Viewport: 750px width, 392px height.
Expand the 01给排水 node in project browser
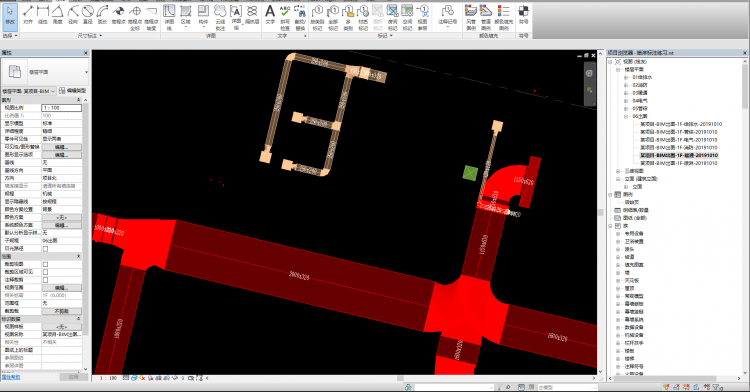point(626,77)
